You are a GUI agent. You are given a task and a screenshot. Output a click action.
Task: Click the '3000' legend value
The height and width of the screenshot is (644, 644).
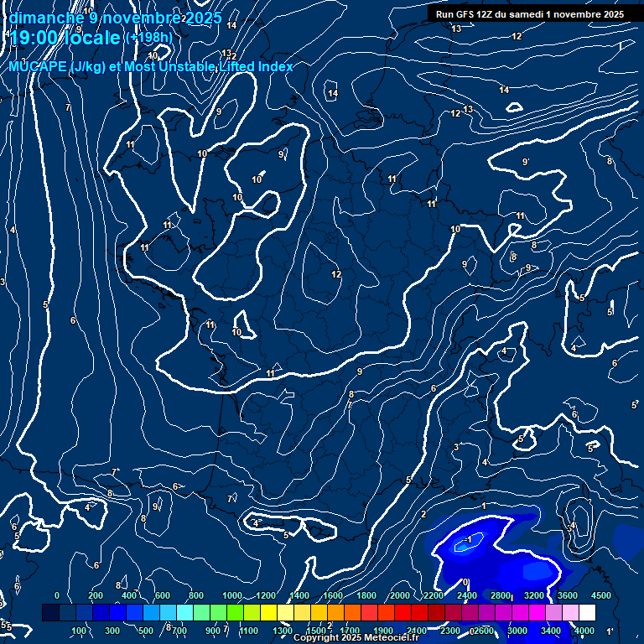[517, 631]
